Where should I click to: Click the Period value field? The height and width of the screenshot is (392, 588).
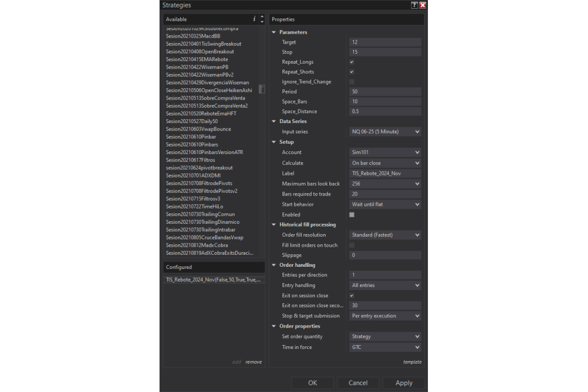385,91
